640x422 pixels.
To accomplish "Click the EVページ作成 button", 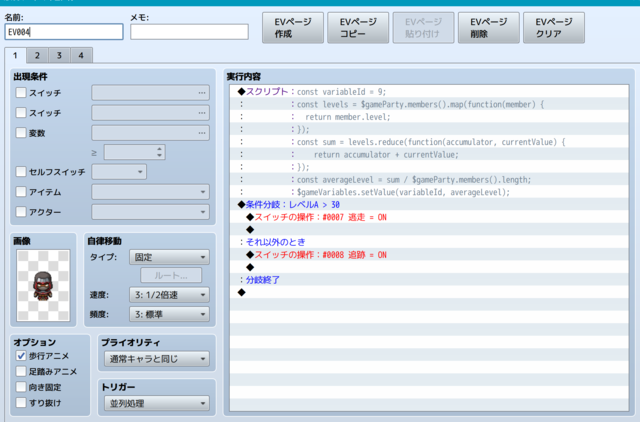I will [x=293, y=28].
